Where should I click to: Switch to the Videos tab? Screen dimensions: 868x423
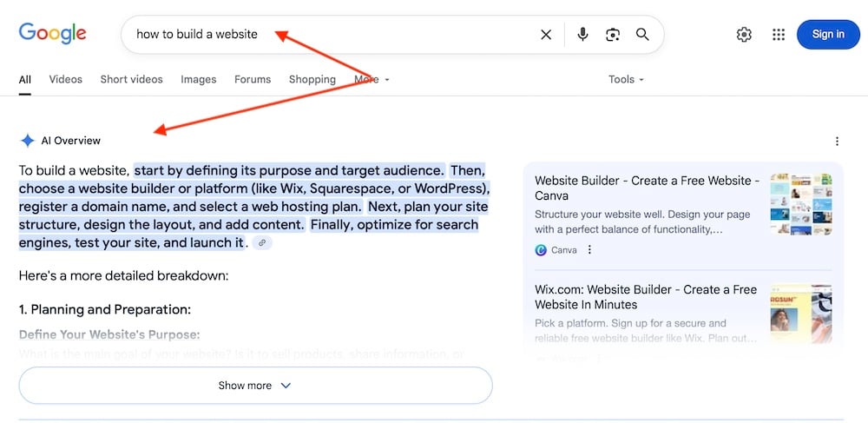click(65, 79)
